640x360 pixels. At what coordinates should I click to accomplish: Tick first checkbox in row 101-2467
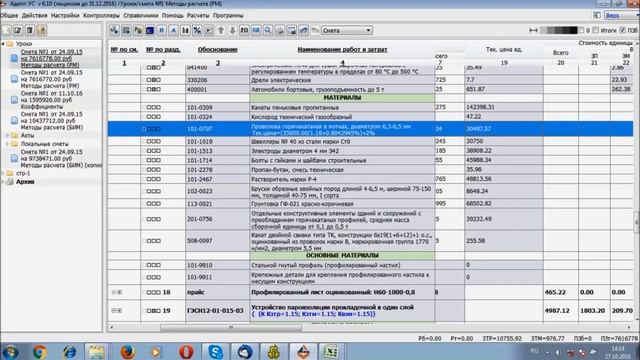pos(149,179)
